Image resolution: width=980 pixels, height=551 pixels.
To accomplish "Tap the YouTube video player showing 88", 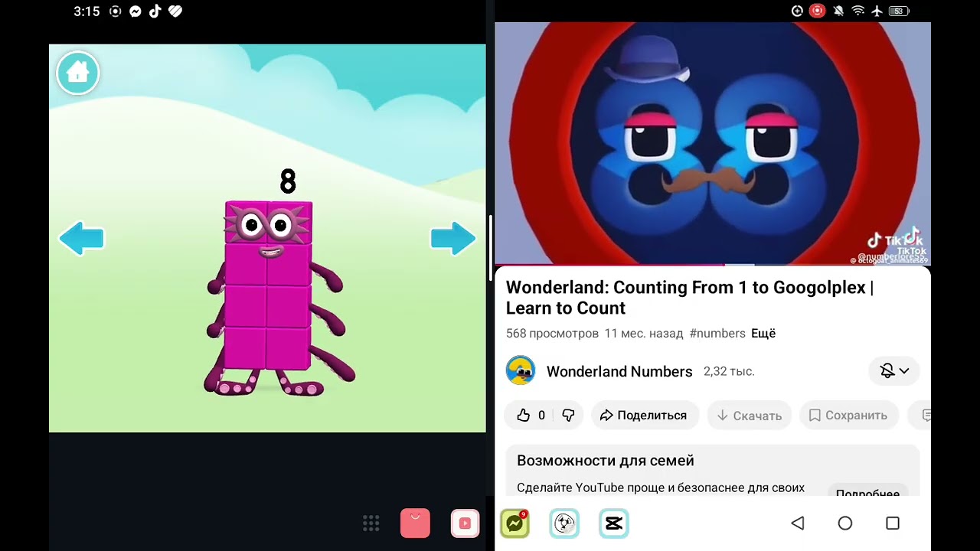I will (713, 143).
